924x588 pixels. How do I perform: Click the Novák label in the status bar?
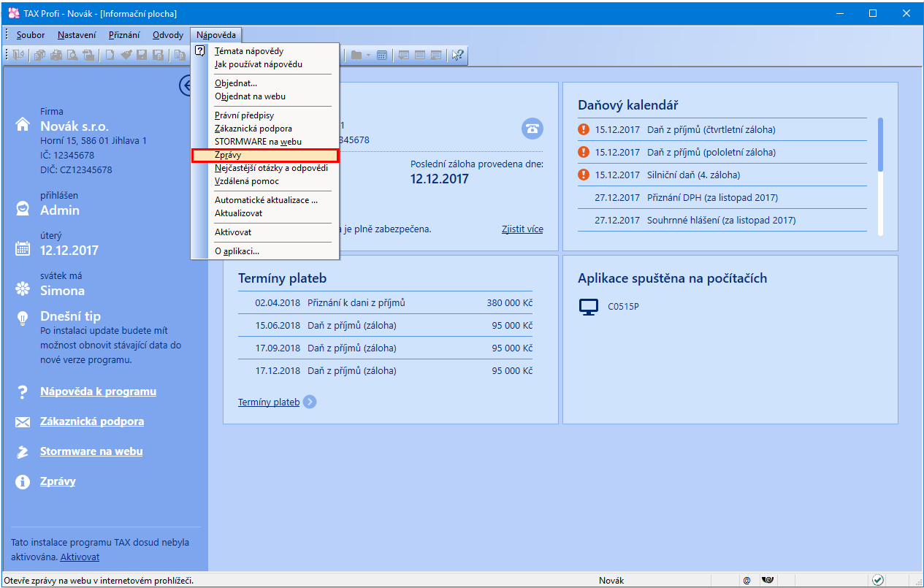[x=611, y=581]
